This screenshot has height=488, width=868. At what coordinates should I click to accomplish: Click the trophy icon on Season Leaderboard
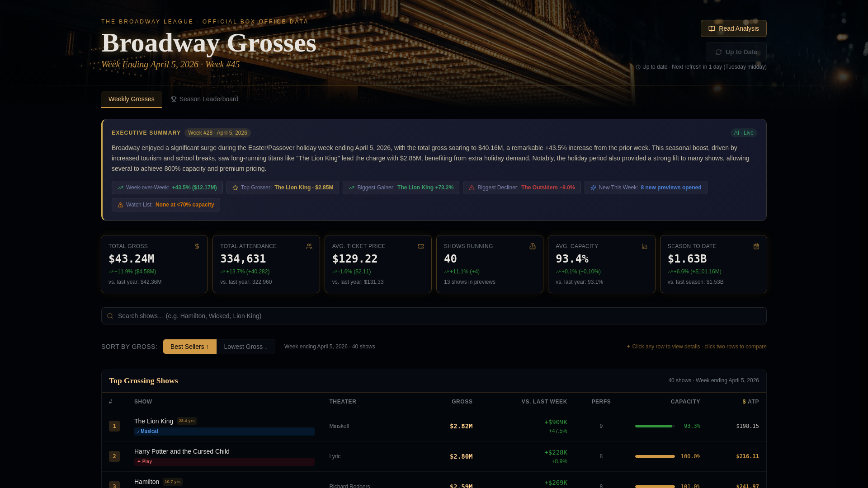[x=174, y=99]
